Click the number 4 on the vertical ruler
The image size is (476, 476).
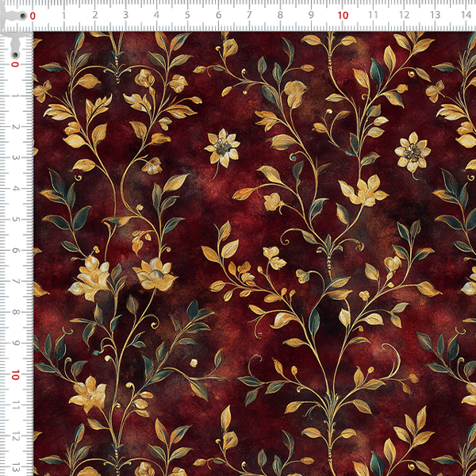pyautogui.click(x=16, y=189)
